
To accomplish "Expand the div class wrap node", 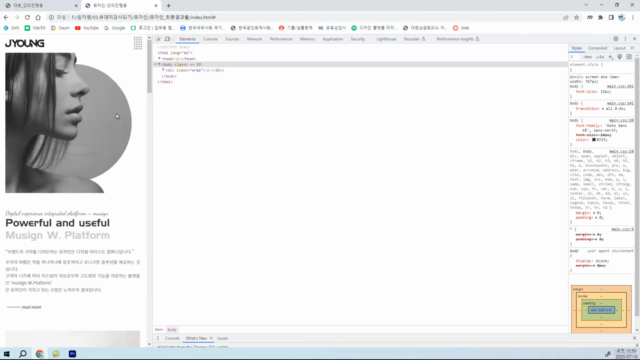I will pos(163,70).
